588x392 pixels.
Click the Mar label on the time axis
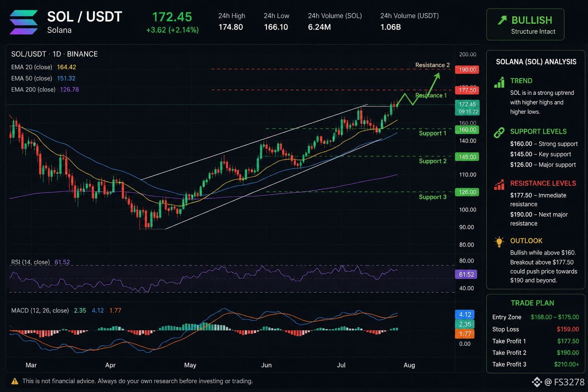31,365
